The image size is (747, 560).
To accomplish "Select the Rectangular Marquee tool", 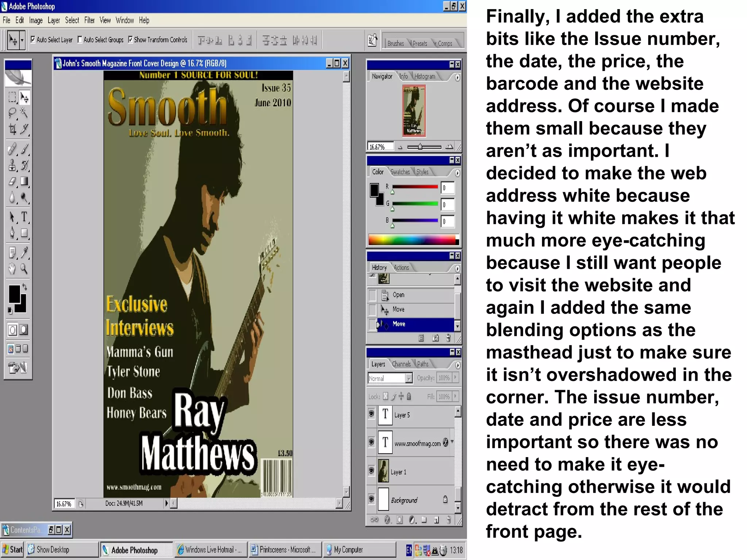I will (x=12, y=97).
